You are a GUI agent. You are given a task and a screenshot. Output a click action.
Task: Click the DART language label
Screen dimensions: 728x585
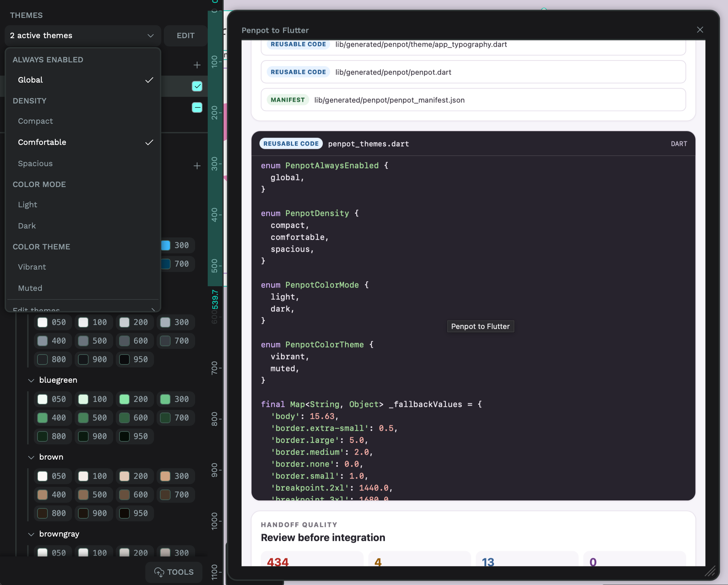tap(679, 144)
